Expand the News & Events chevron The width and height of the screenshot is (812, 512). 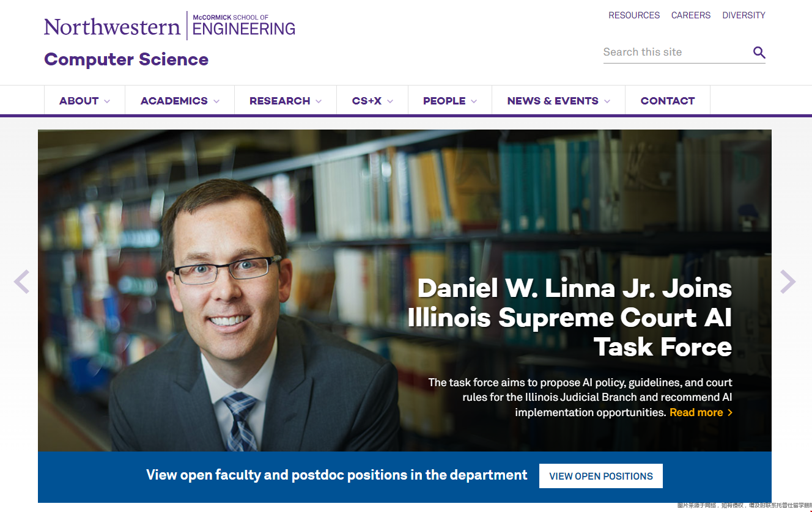pos(607,101)
